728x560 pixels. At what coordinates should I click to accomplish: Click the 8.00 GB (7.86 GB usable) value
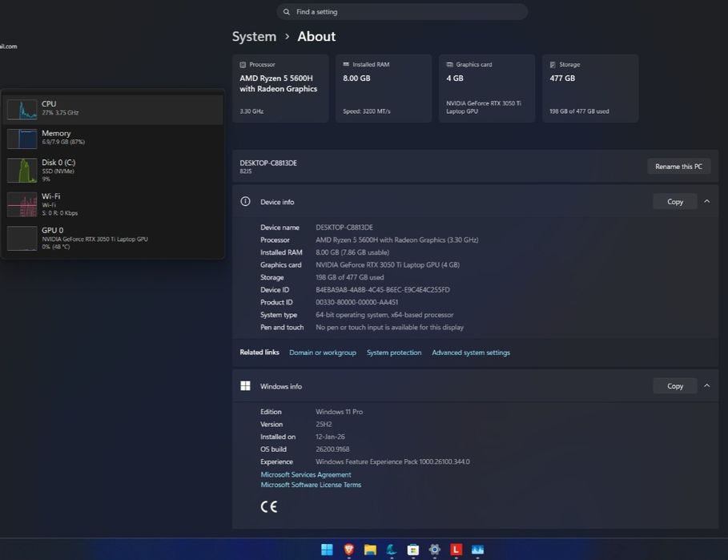(x=352, y=252)
